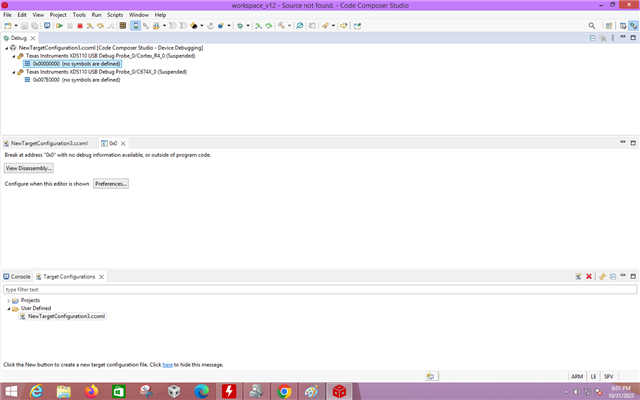
Task: Collapse the NewTargetConfiguration3.ccxml debug session node
Action: click(7, 48)
